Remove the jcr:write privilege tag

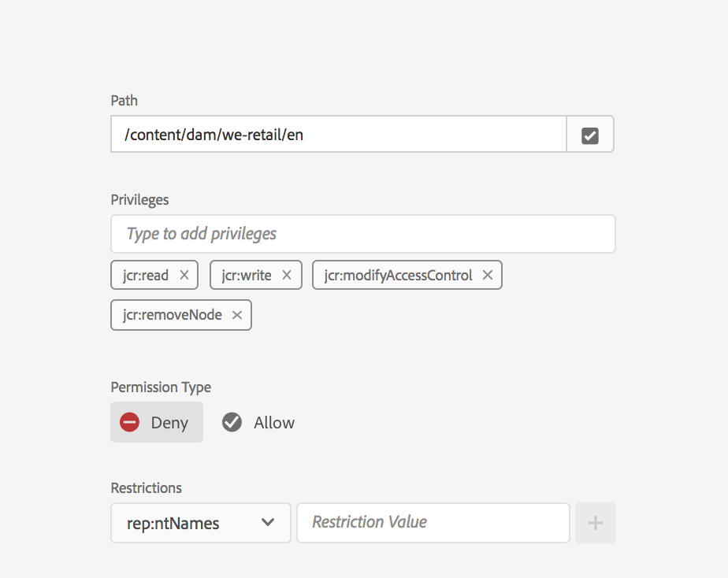click(287, 275)
